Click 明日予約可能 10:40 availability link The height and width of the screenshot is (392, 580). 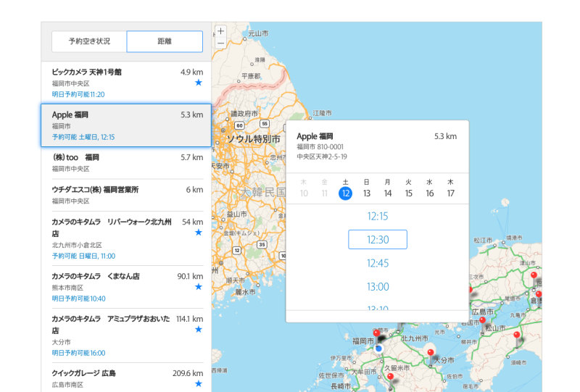pyautogui.click(x=78, y=299)
